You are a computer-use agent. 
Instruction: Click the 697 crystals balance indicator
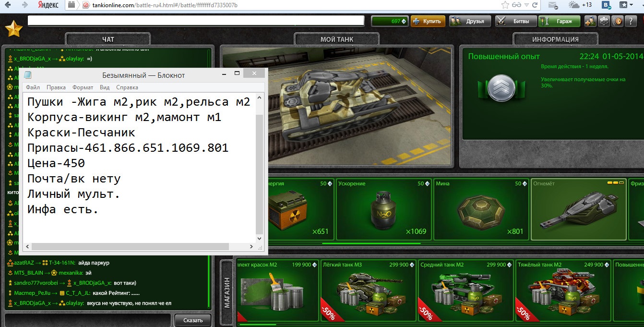tap(389, 21)
